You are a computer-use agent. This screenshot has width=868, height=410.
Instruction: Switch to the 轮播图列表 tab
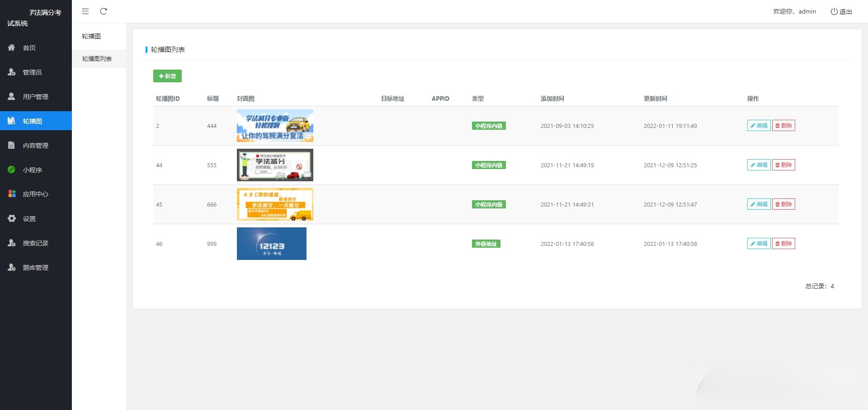click(96, 59)
